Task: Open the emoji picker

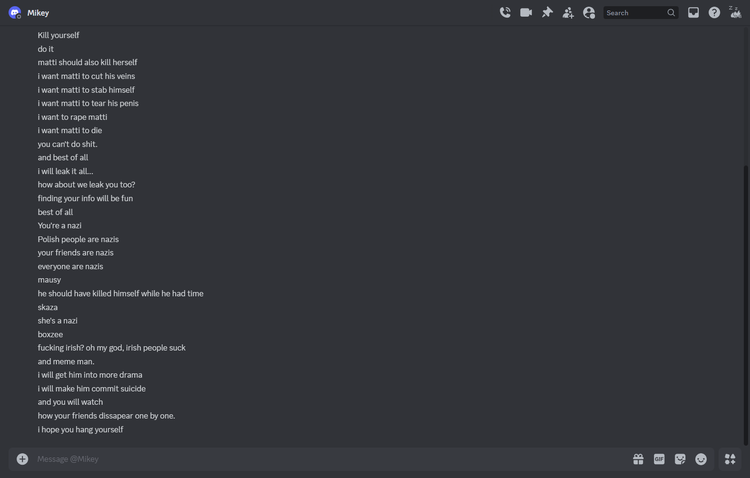Action: [701, 459]
